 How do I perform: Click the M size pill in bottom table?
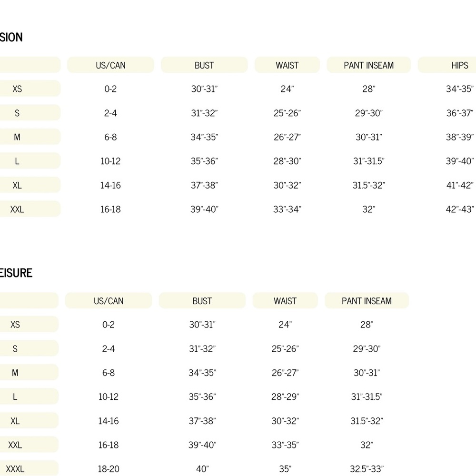pyautogui.click(x=29, y=372)
